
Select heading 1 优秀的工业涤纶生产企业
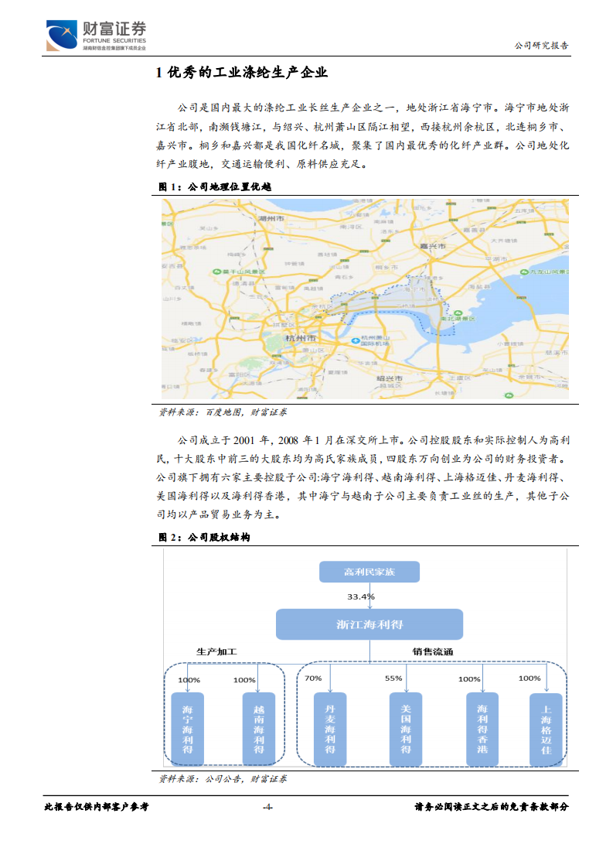242,73
